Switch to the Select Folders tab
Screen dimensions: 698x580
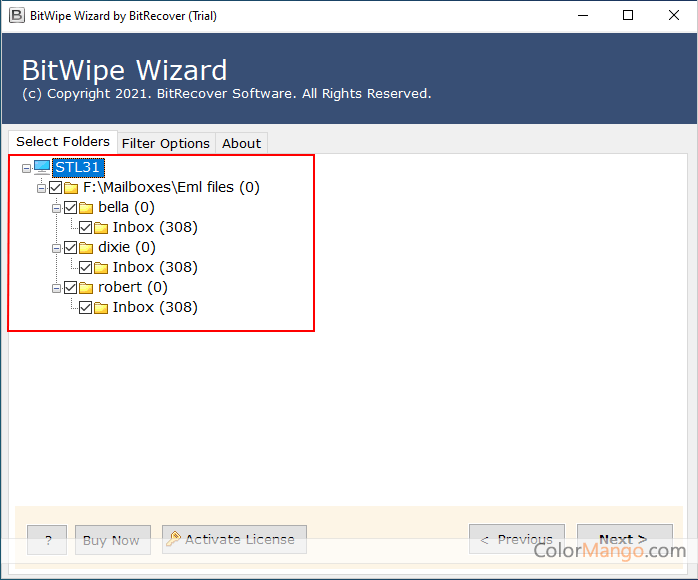(63, 142)
